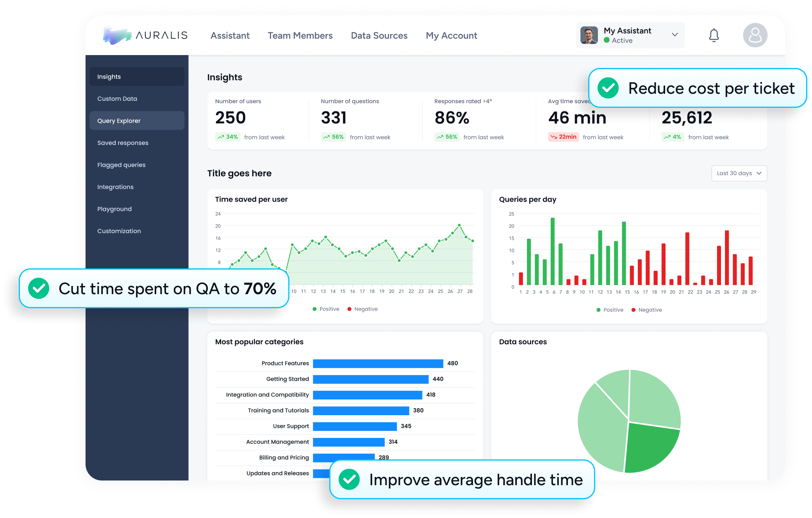
Task: Open the user profile avatar icon
Action: coord(755,35)
